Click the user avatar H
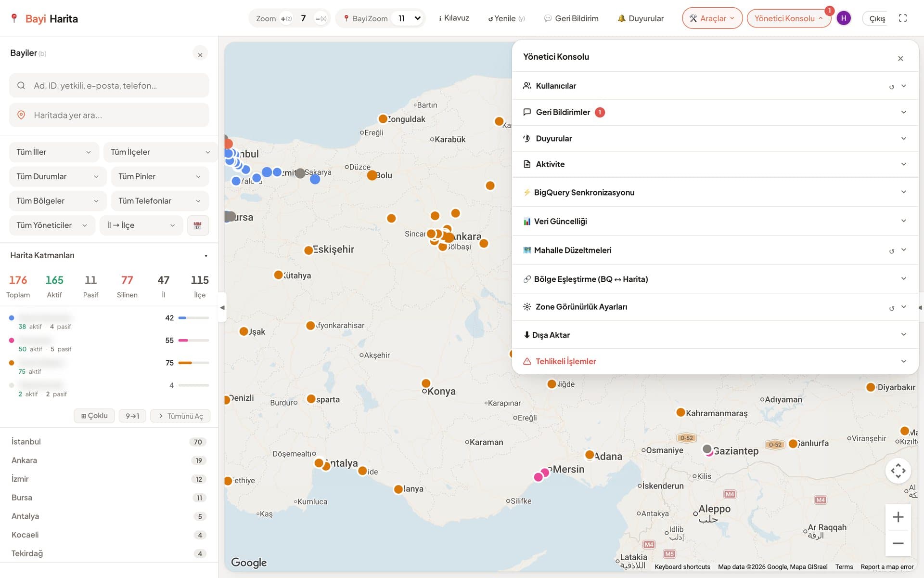 (844, 18)
